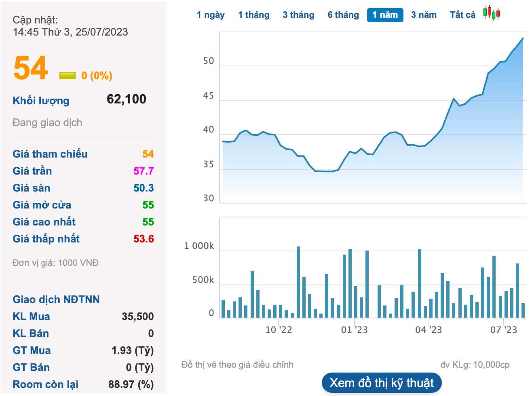Click the 'Giá sàn' label
The width and height of the screenshot is (532, 396).
(32, 188)
